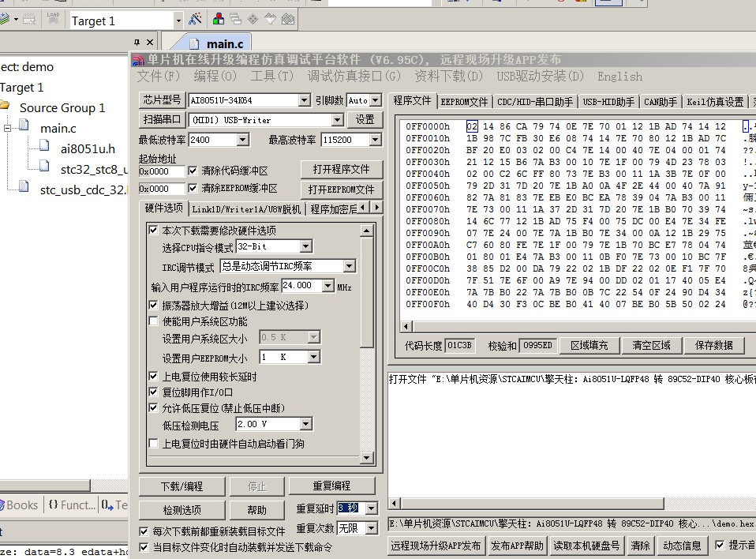756x559 pixels.
Task: Open the 调试仿真接口(G) menu
Action: click(354, 77)
